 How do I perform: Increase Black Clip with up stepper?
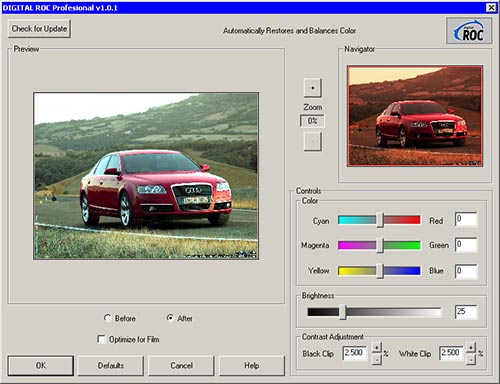[x=376, y=348]
